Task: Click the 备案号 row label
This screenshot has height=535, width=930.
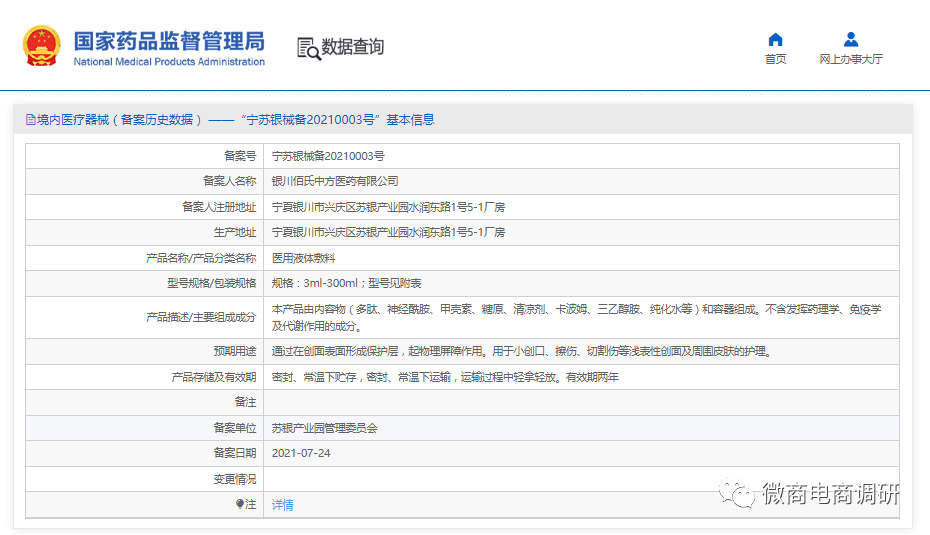Action: coord(240,156)
